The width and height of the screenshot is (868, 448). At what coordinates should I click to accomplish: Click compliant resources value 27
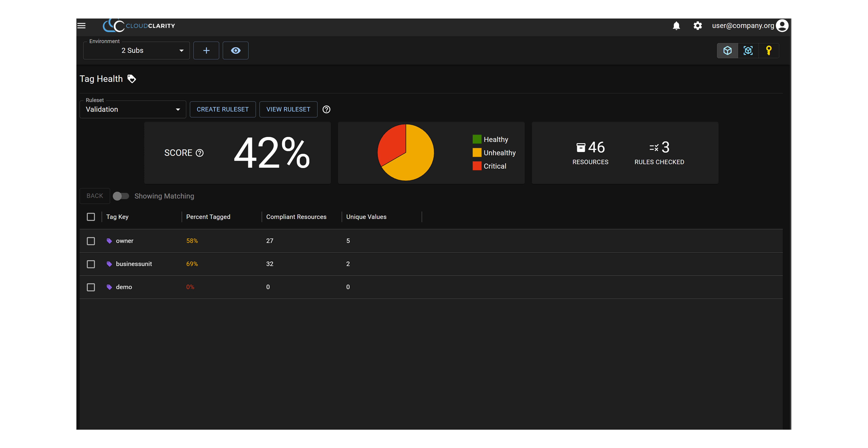(270, 241)
